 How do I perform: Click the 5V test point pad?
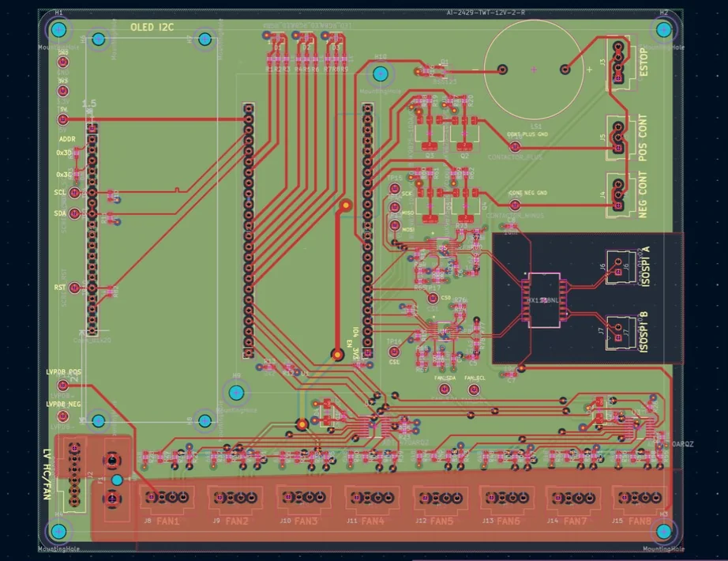[62, 119]
